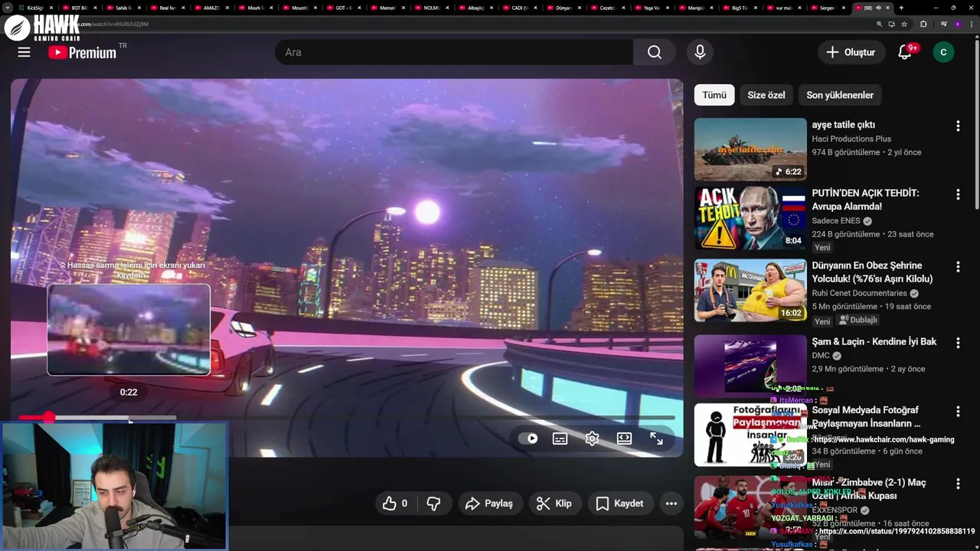This screenshot has height=551, width=980.
Task: Click the red scrubber dot on progress bar
Action: 49,417
